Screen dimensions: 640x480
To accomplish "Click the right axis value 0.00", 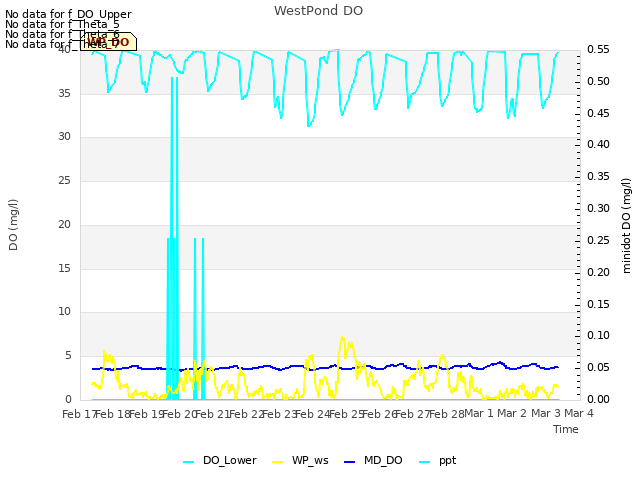I will pos(598,400).
